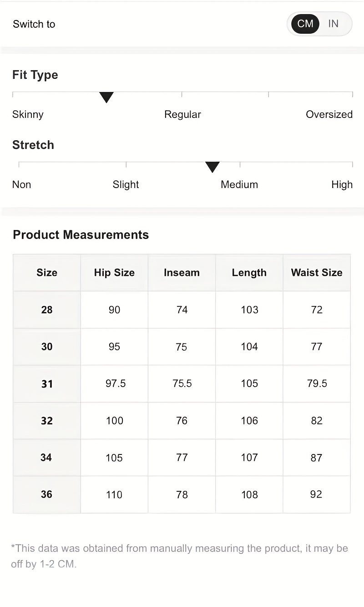Switch measurement units to IN

tap(334, 24)
